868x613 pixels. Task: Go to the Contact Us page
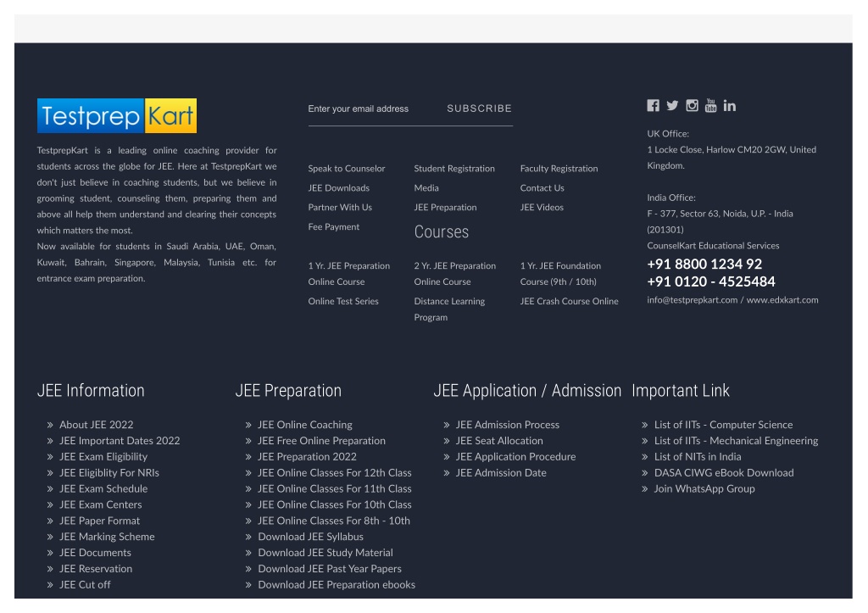point(542,187)
